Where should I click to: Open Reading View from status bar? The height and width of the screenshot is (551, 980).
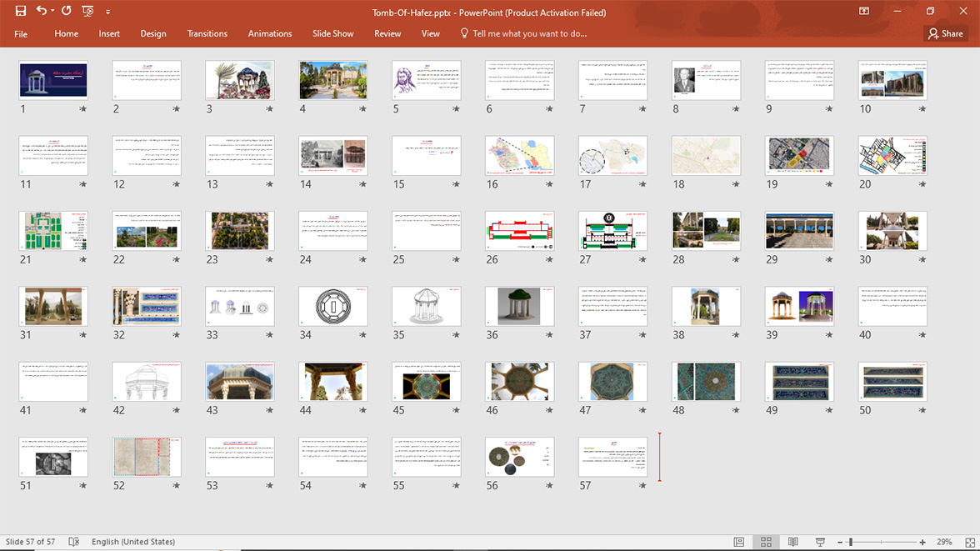click(x=793, y=542)
